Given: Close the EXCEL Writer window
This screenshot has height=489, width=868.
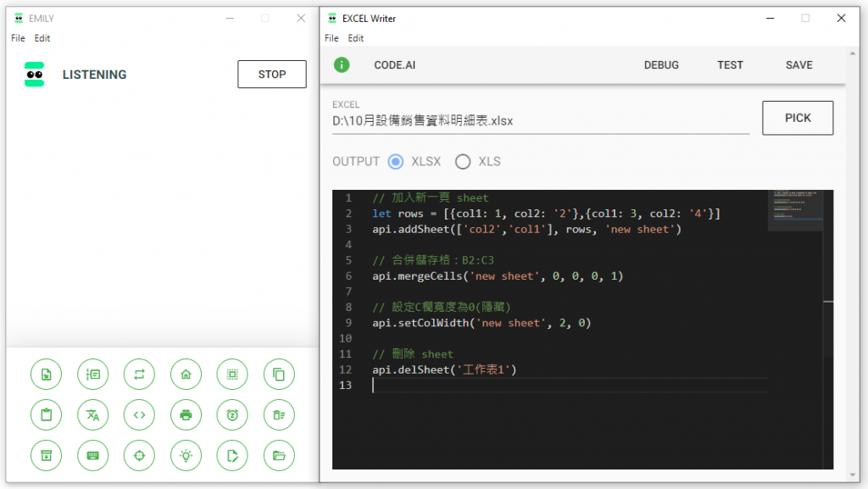Looking at the screenshot, I should (x=842, y=19).
